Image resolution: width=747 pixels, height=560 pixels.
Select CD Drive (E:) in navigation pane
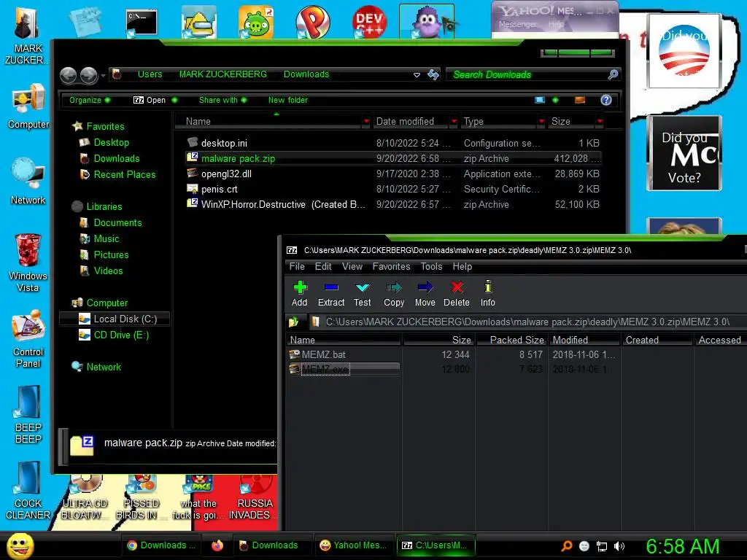[x=121, y=335]
